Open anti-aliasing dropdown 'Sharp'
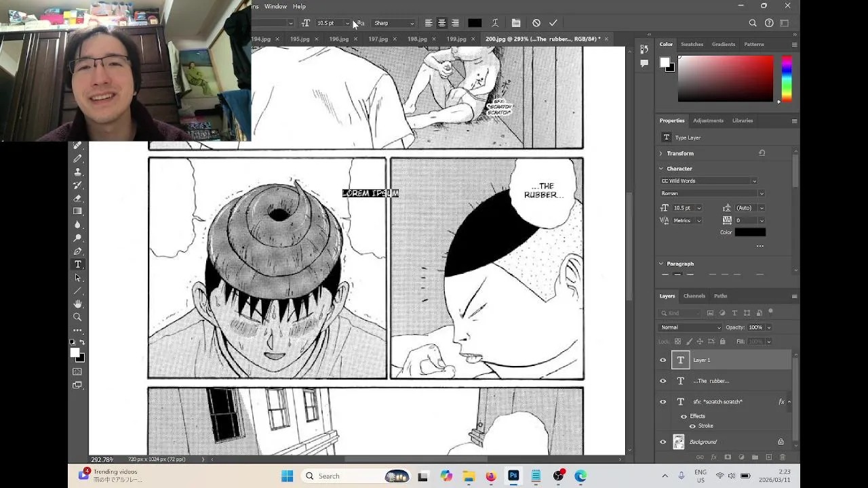Screen dimensions: 868x488 (x=394, y=23)
